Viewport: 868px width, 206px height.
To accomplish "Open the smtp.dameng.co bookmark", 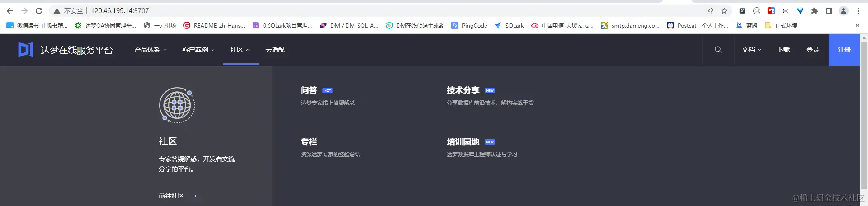I will (x=630, y=25).
